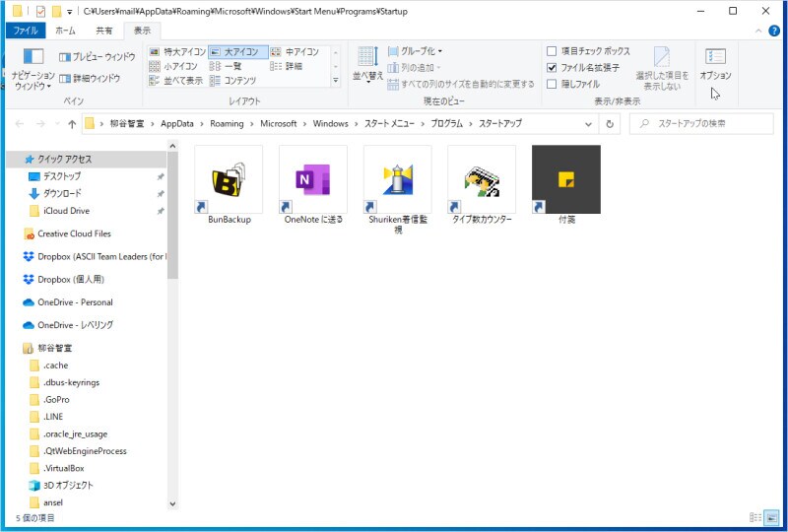Select the Shuriken着信監視 shortcut icon
The height and width of the screenshot is (532, 788).
click(397, 179)
